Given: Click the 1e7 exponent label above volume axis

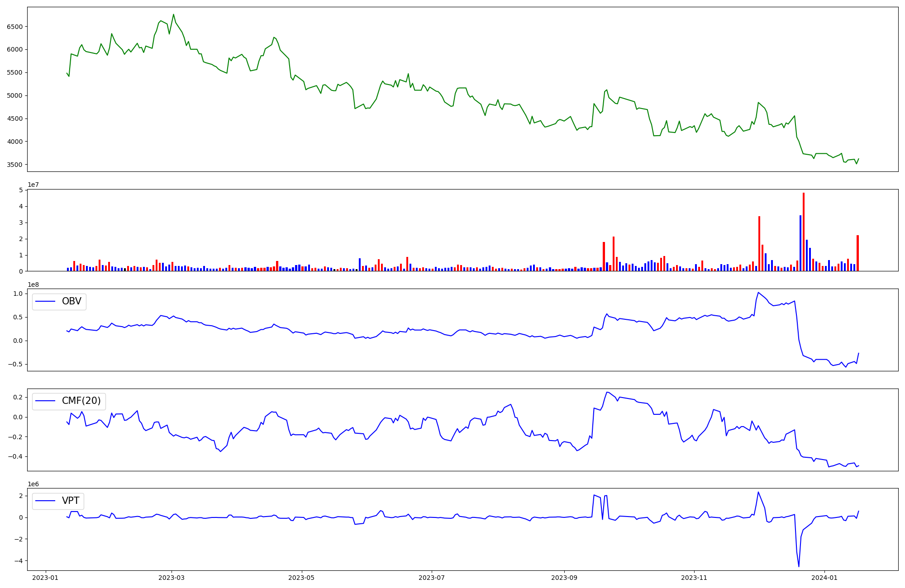Looking at the screenshot, I should (x=33, y=185).
